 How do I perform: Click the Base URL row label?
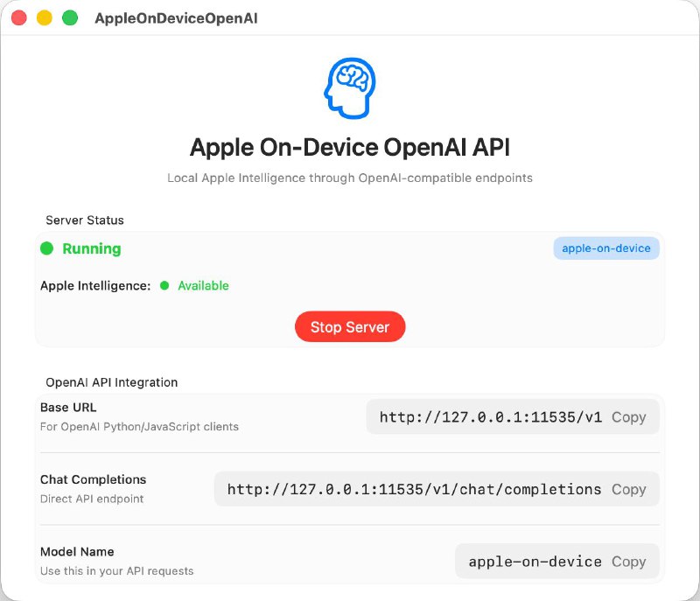click(x=67, y=407)
